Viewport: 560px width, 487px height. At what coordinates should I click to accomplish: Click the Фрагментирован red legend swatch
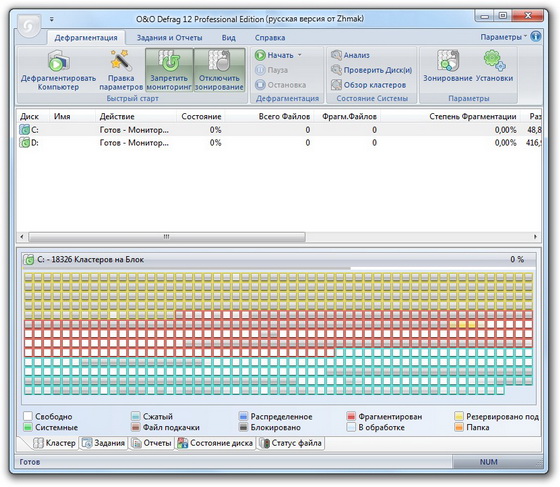click(x=351, y=416)
